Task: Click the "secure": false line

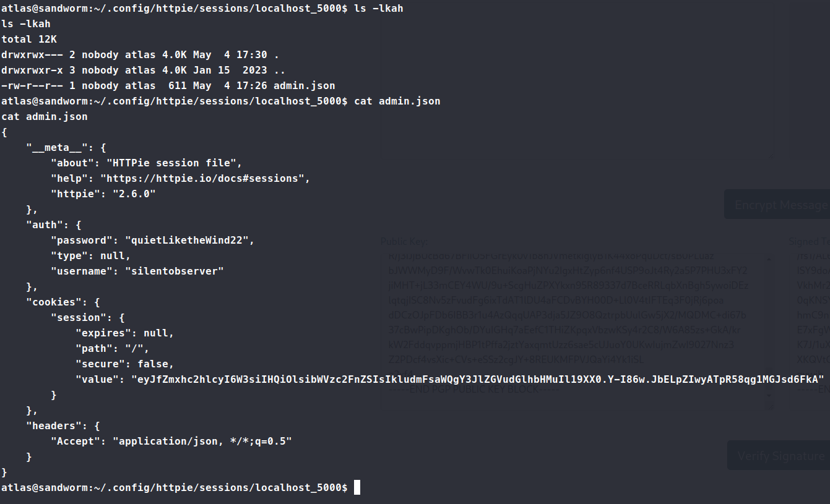Action: tap(124, 364)
